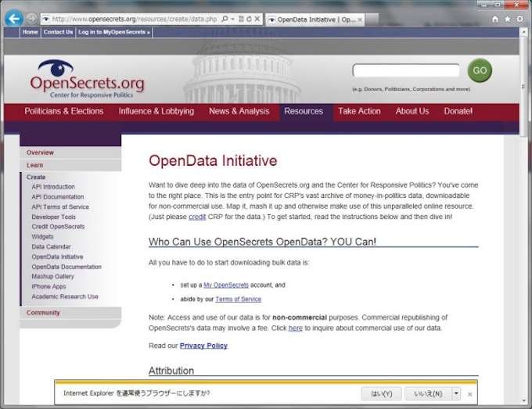The image size is (532, 409).
Task: Open the browser home icon
Action: (x=494, y=18)
